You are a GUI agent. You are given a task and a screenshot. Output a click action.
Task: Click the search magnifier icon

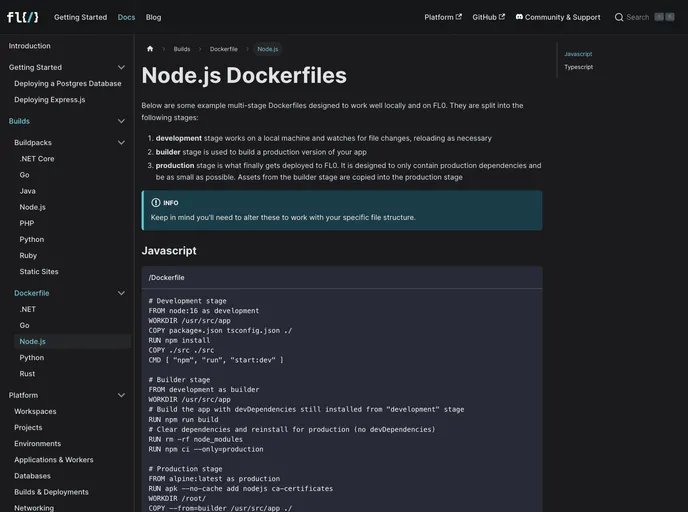(x=619, y=17)
